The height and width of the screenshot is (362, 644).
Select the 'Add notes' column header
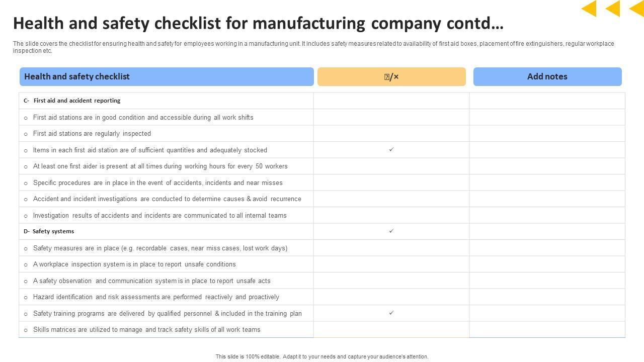click(x=547, y=77)
